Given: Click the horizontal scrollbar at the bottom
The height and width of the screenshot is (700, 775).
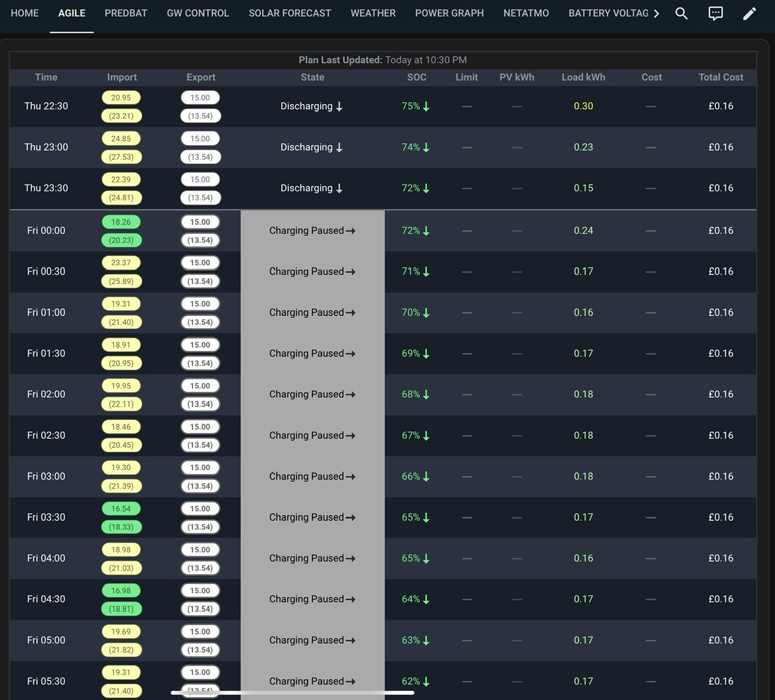Looking at the screenshot, I should [292, 693].
